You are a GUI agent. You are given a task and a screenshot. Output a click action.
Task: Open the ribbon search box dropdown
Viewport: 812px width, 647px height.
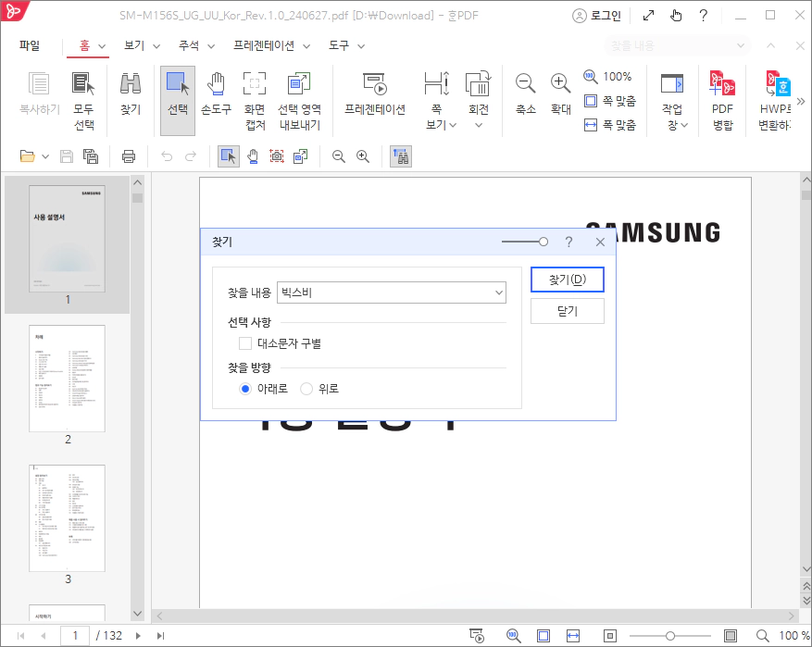(741, 45)
